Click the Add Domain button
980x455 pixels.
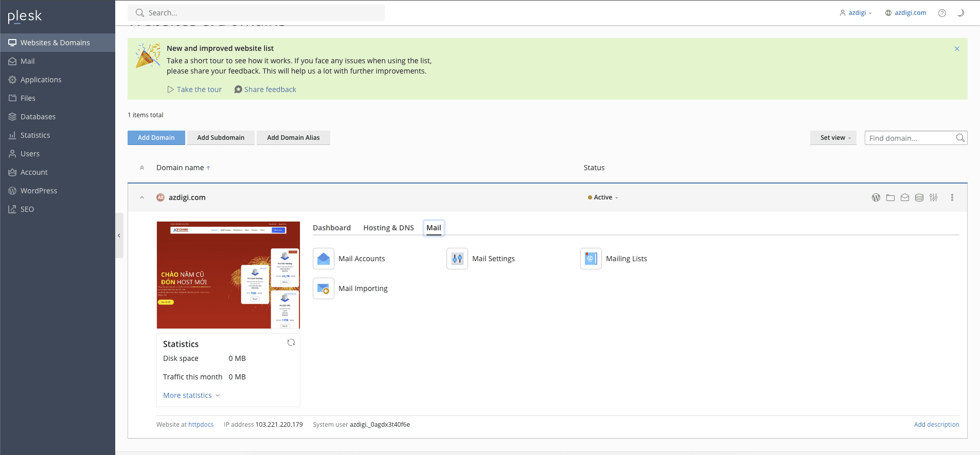(x=156, y=138)
